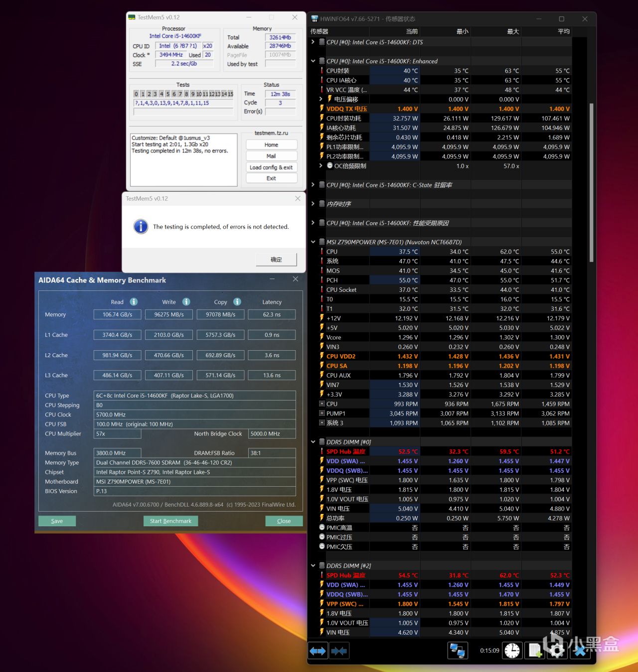Click the HWiNFO64 title bar app icon
This screenshot has width=638, height=672.
tap(315, 19)
